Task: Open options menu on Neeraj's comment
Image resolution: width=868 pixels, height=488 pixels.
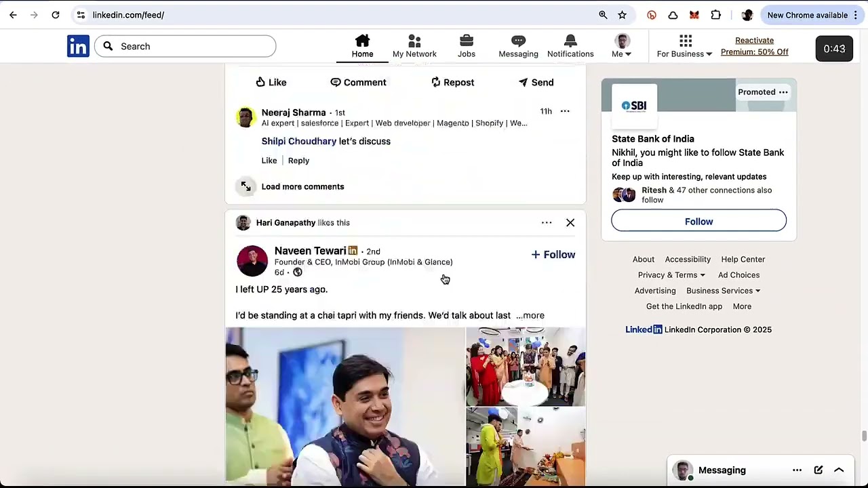Action: [565, 111]
